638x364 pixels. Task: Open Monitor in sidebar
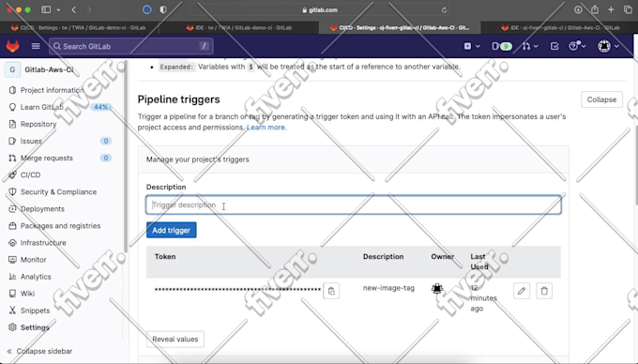tap(34, 260)
